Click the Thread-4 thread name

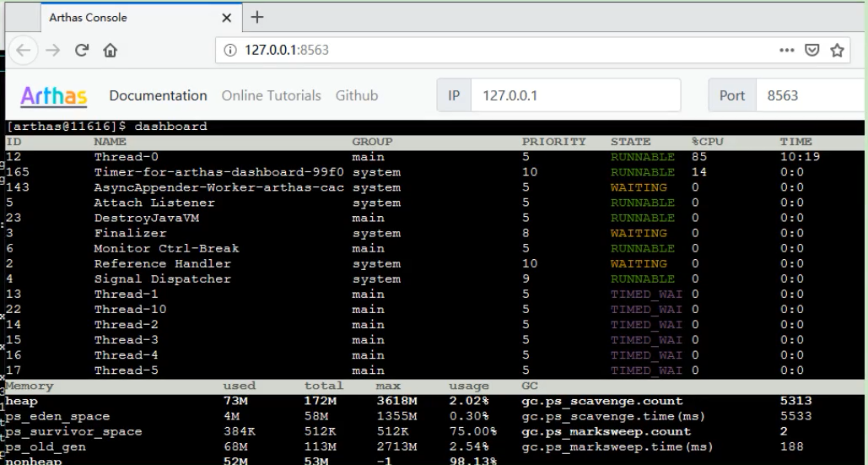coord(127,354)
